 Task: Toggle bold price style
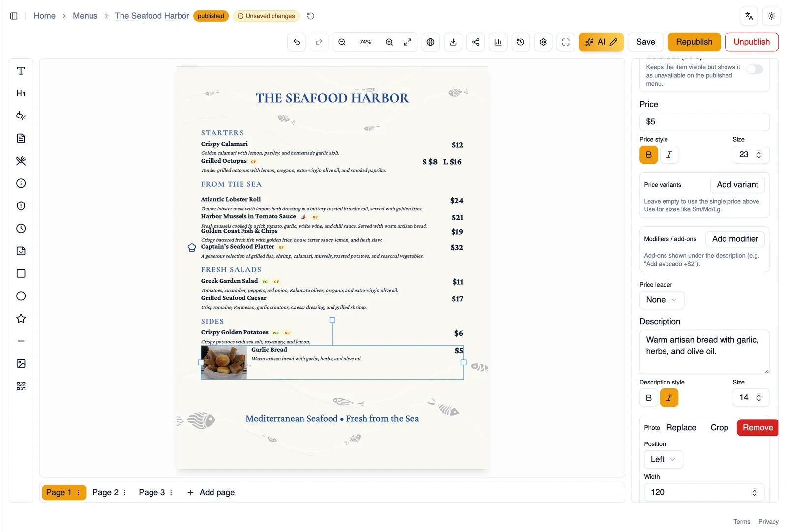pyautogui.click(x=648, y=155)
